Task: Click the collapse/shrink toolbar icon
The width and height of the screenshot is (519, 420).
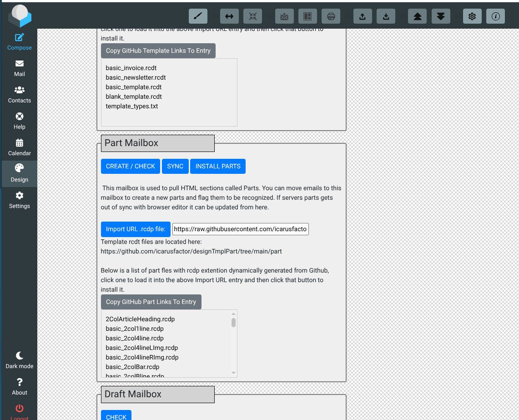Action: click(252, 16)
